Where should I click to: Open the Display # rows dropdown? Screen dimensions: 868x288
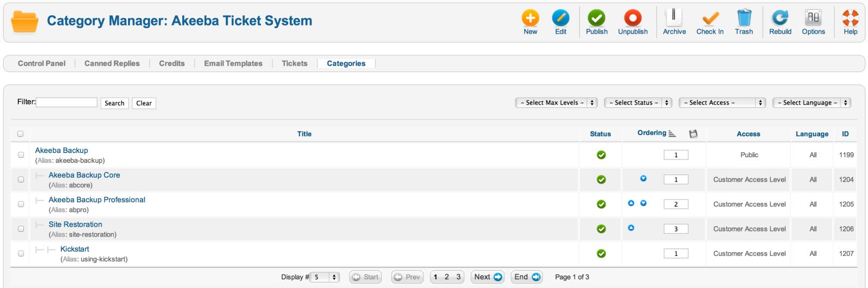[x=325, y=277]
